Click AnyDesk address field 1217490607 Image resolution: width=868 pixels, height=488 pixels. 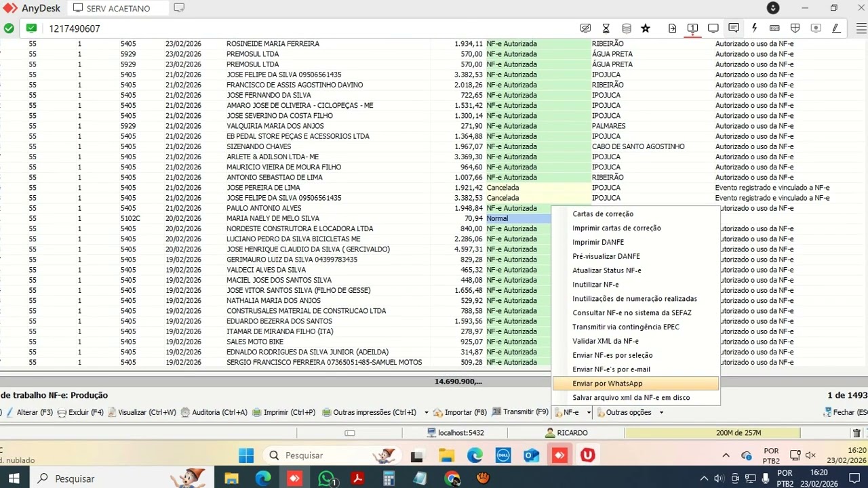point(75,28)
